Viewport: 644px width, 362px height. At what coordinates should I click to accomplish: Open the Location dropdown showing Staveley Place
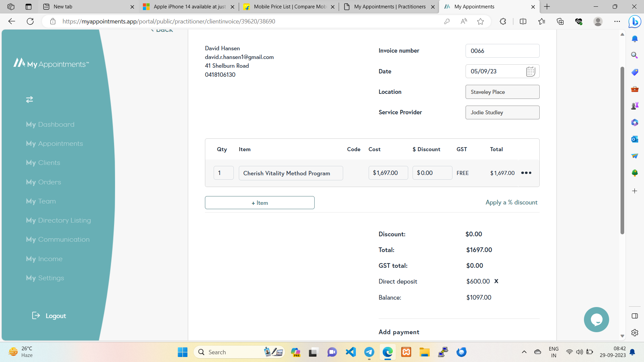502,92
